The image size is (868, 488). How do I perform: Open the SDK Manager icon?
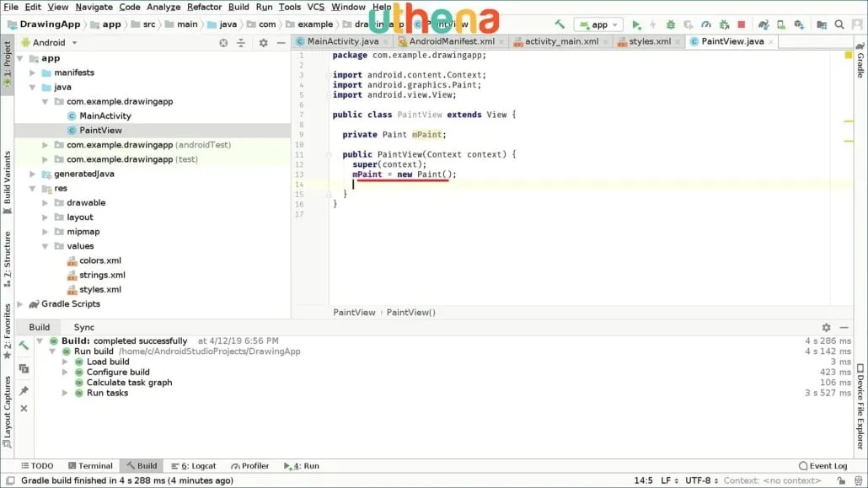tap(799, 24)
